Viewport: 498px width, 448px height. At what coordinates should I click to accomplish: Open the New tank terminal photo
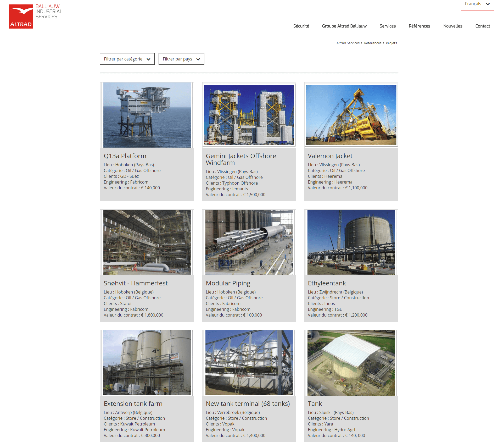(249, 363)
